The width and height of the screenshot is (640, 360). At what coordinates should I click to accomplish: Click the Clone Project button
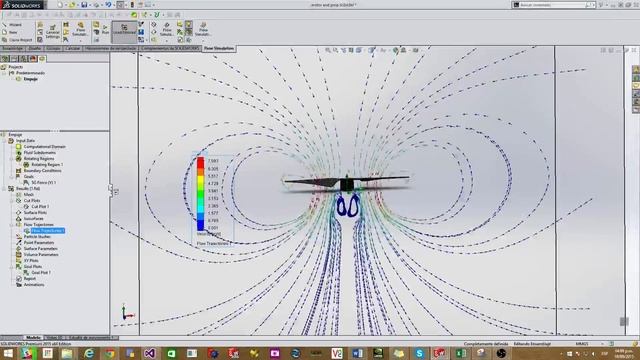[x=17, y=40]
